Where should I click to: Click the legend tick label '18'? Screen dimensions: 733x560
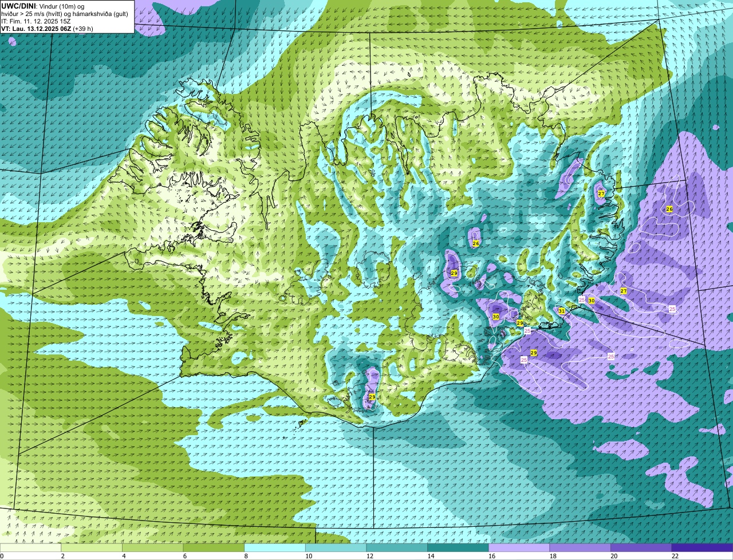coord(553,556)
